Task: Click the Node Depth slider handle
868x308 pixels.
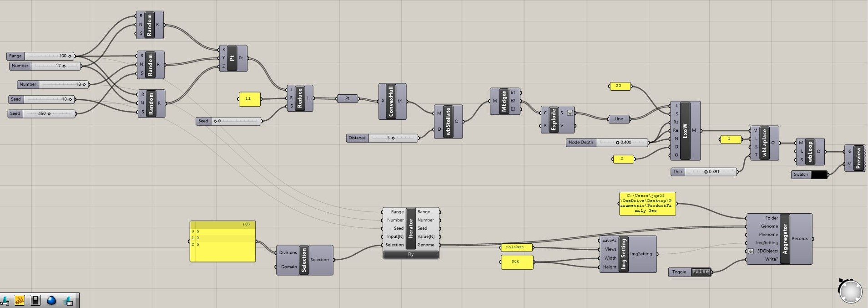Action: 617,143
